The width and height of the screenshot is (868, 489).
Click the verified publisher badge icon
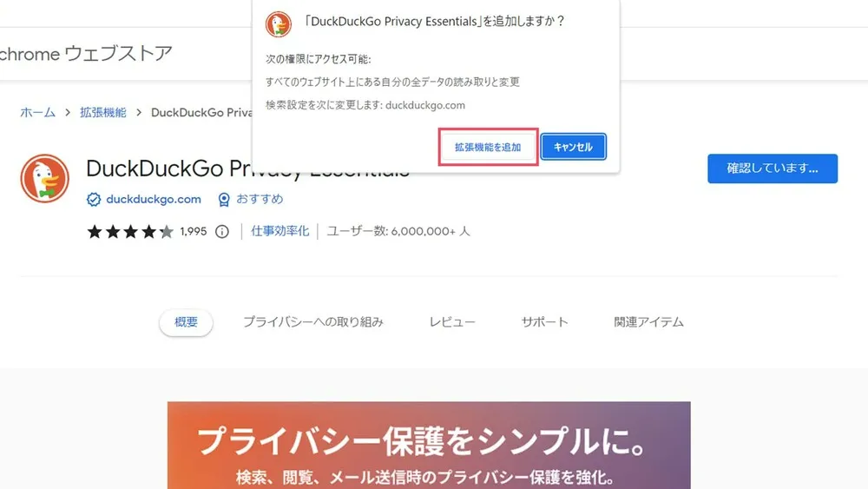point(94,200)
